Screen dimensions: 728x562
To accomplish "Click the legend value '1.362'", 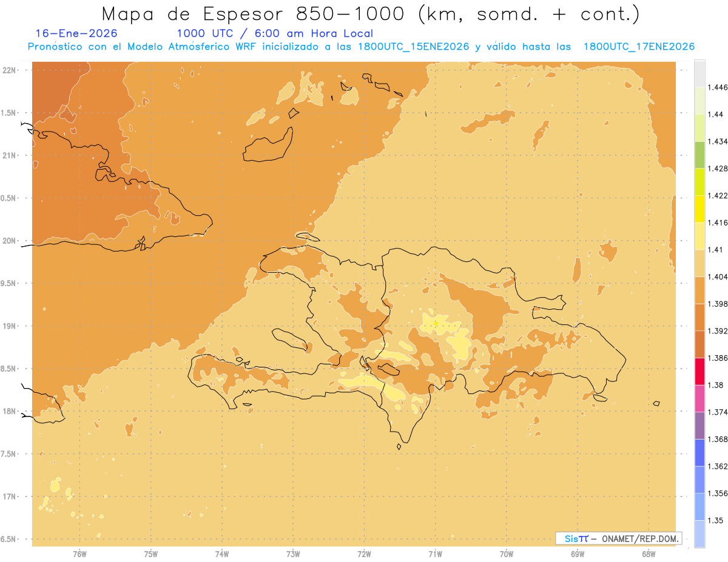I will click(718, 466).
